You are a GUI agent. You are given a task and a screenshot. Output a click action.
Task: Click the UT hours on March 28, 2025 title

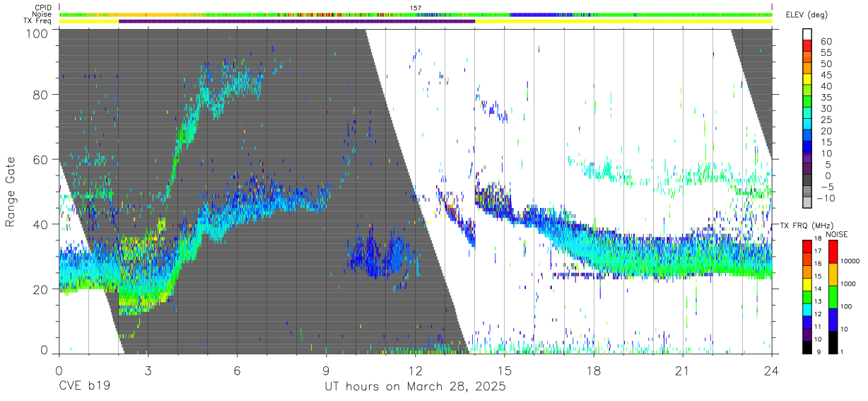(x=415, y=387)
